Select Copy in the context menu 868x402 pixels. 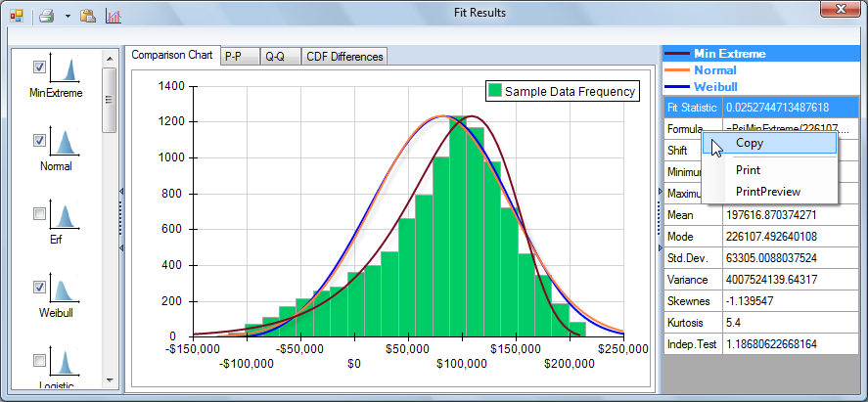tap(750, 143)
